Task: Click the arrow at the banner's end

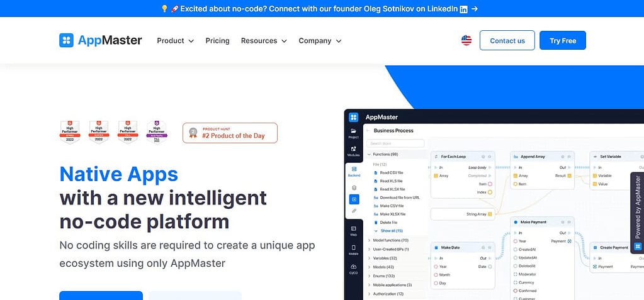Action: (x=475, y=9)
